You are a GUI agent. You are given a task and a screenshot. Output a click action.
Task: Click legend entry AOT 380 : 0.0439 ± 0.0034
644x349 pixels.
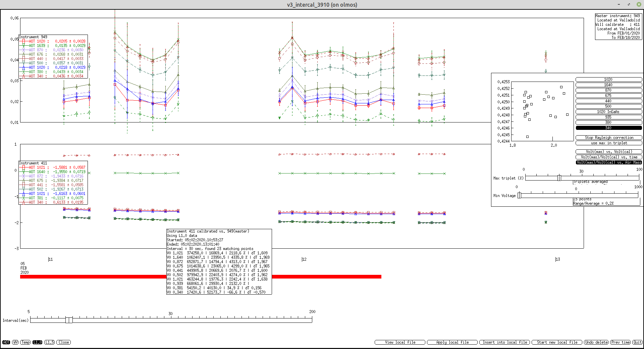point(53,72)
